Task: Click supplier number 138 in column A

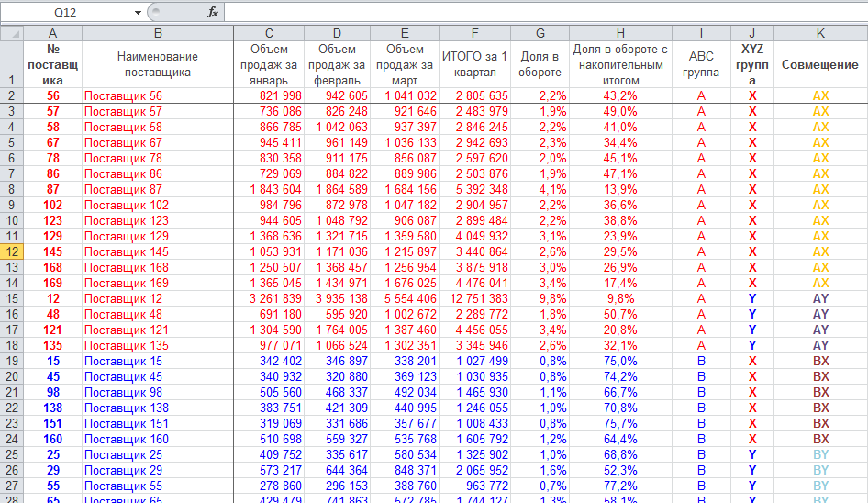Action: [x=52, y=408]
